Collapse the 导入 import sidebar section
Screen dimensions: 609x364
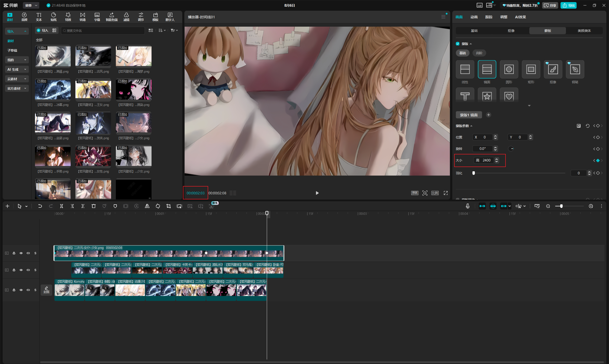[17, 31]
